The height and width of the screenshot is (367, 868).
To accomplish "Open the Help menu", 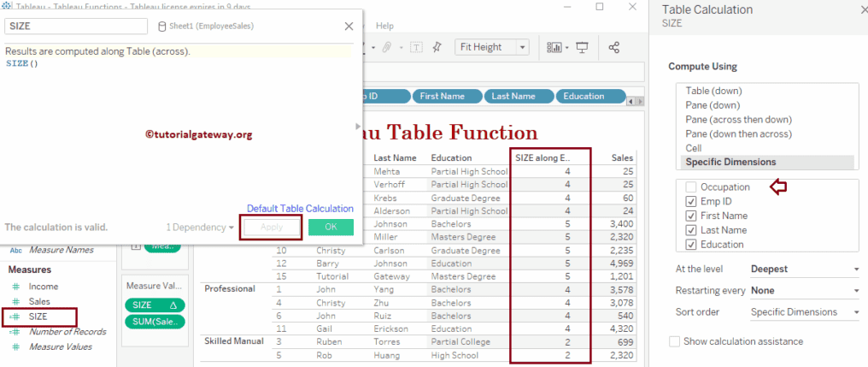I will coord(384,26).
